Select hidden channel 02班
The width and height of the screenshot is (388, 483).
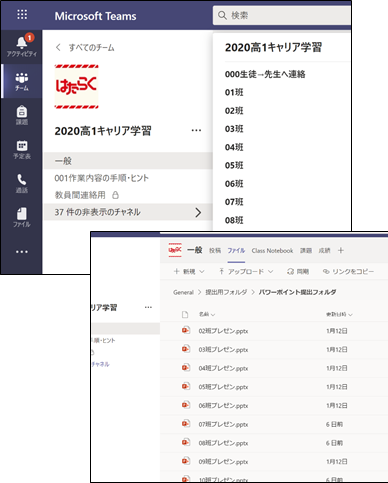point(234,111)
